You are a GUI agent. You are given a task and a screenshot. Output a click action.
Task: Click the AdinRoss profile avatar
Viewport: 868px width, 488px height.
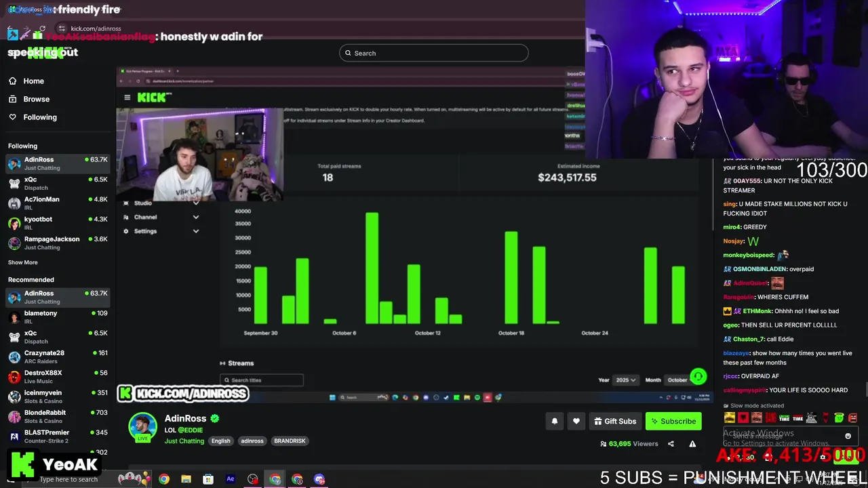pyautogui.click(x=142, y=427)
